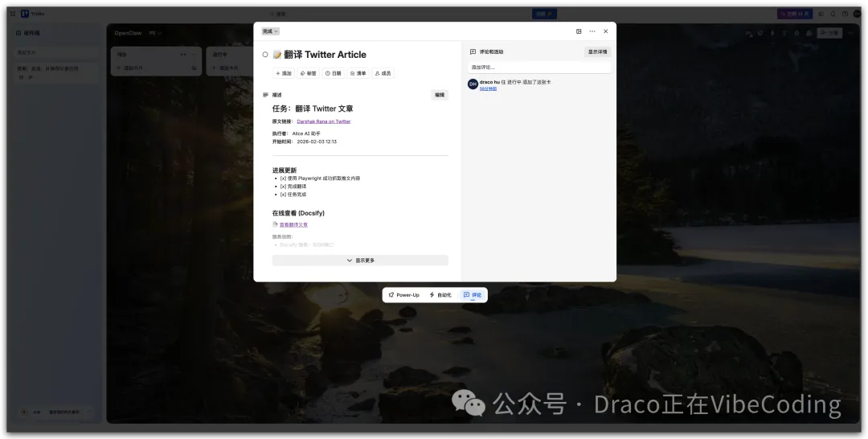Add a 清单 checklist to the card
Screen dimensions: 868x439
click(358, 73)
